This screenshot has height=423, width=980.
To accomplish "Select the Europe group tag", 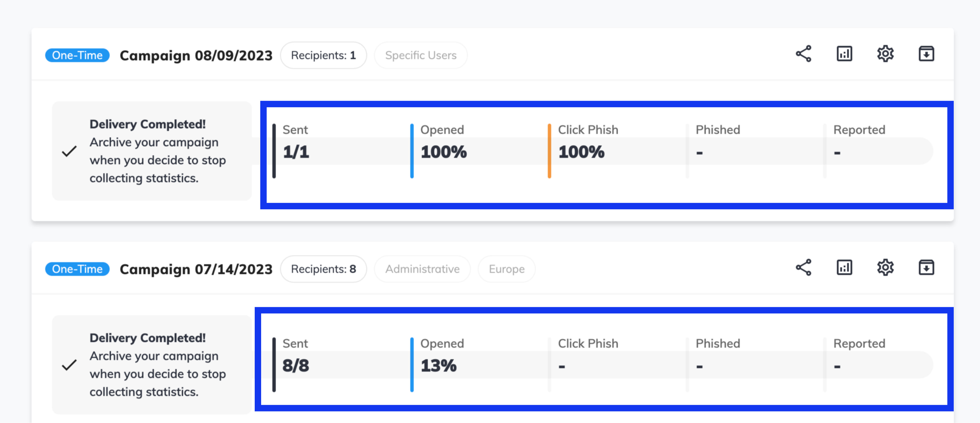I will click(506, 269).
